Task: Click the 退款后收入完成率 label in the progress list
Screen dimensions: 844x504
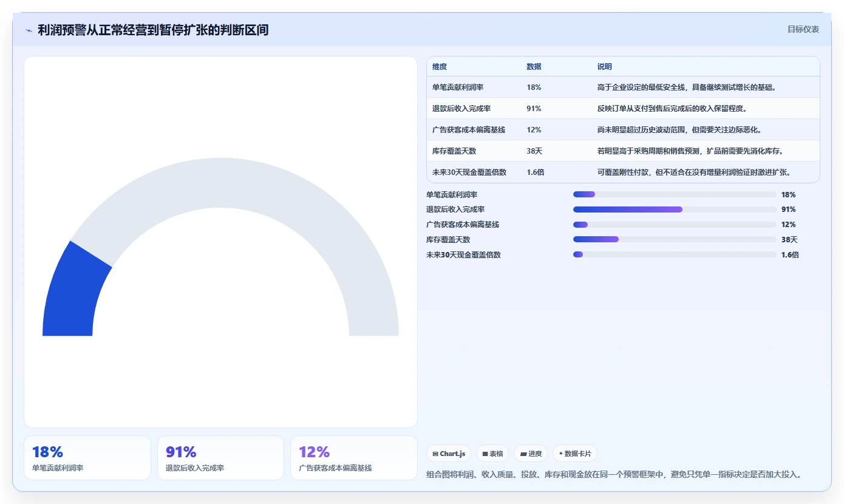Action: point(455,209)
